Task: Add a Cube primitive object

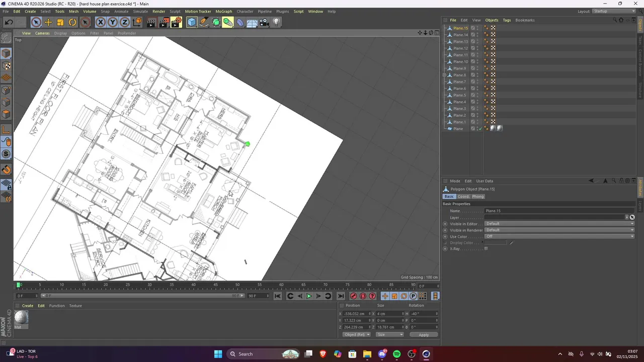Action: (x=192, y=22)
